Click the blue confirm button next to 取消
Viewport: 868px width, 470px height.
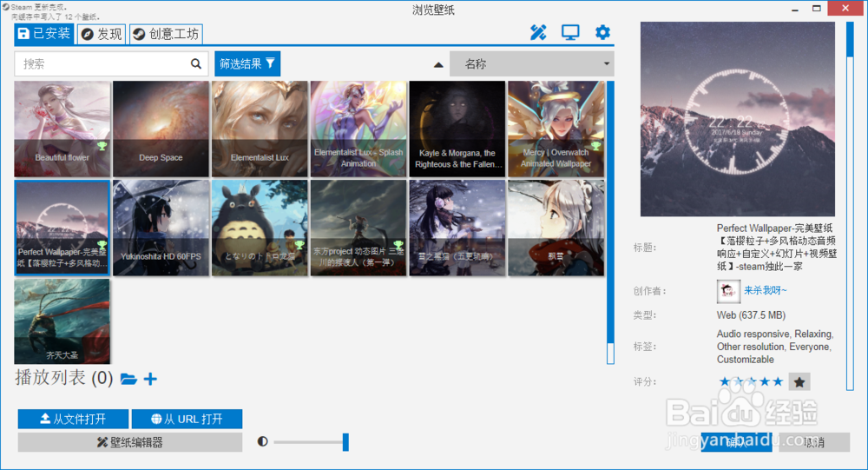(736, 442)
